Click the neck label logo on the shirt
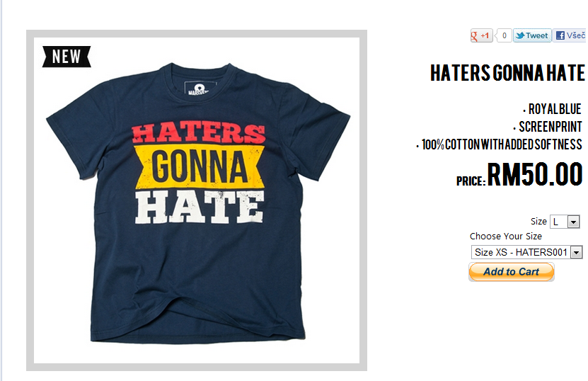 (201, 88)
